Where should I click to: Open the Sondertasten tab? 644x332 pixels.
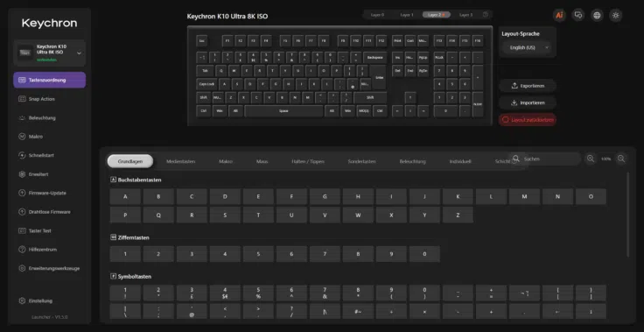[361, 161]
